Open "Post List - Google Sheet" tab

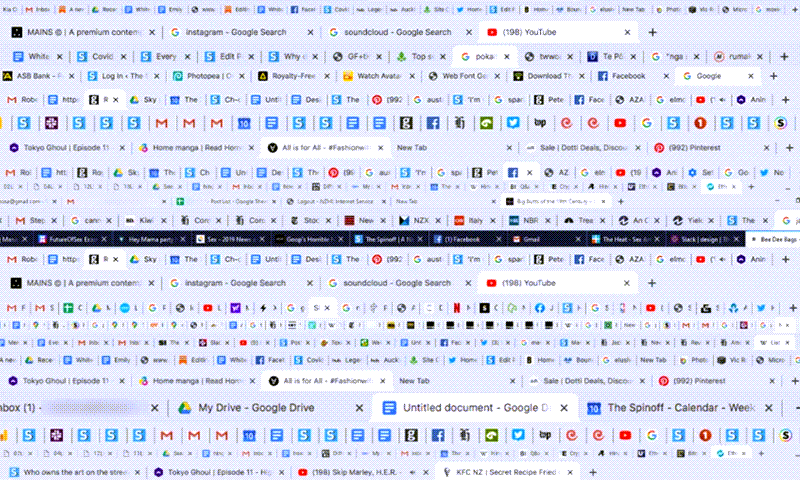coord(227,201)
